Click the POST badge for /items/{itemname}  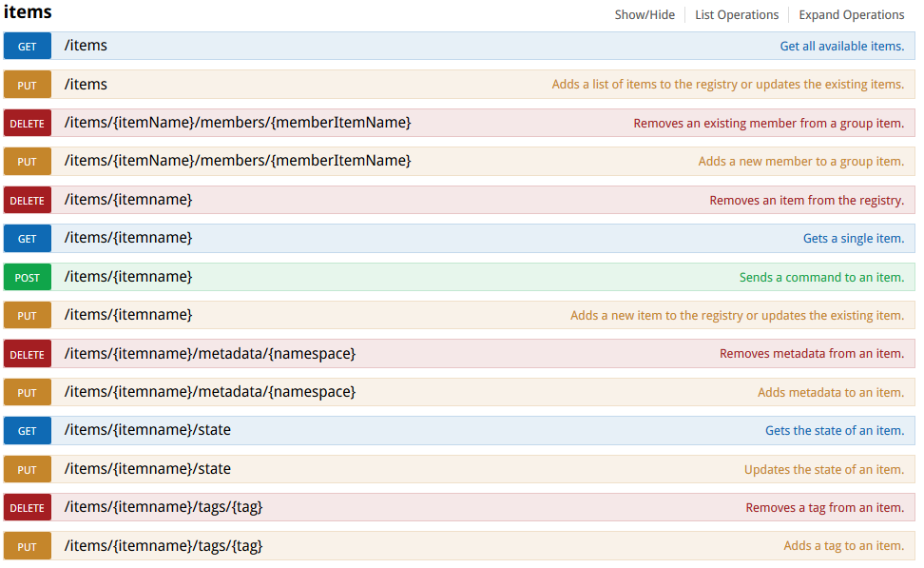point(28,278)
